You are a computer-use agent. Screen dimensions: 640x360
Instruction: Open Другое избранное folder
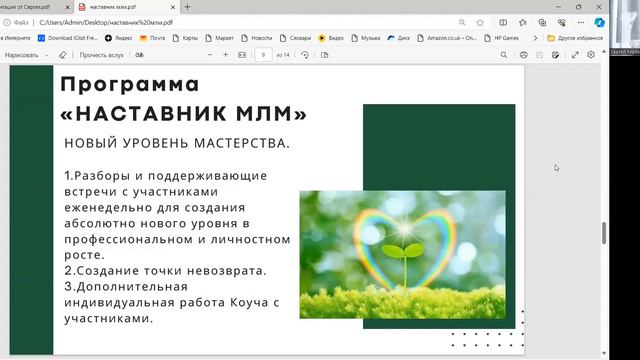coord(575,38)
